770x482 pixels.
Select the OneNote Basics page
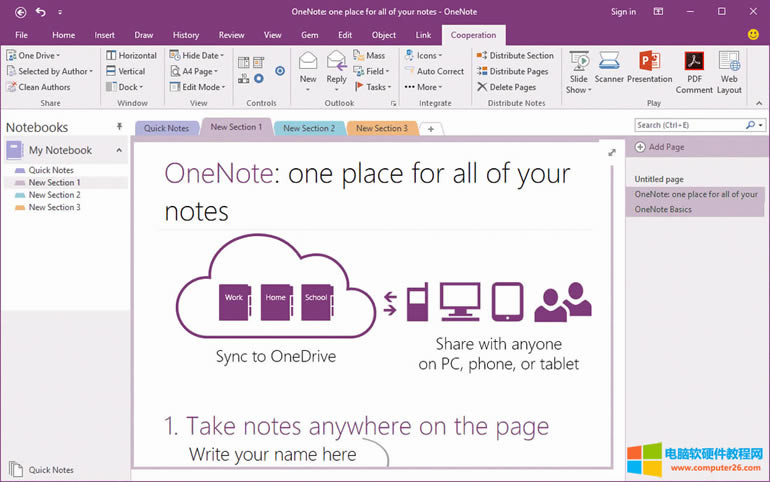[x=664, y=209]
